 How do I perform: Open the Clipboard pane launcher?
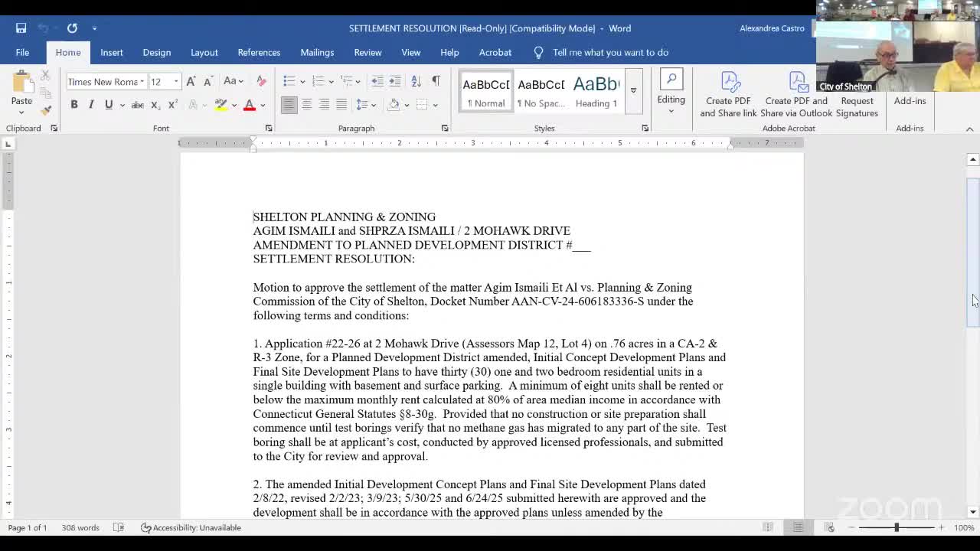pyautogui.click(x=54, y=129)
